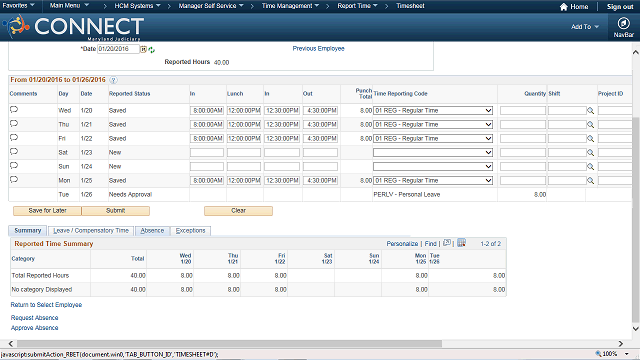Open comment bubble for Wed 1/20
The height and width of the screenshot is (360, 640).
click(x=14, y=109)
